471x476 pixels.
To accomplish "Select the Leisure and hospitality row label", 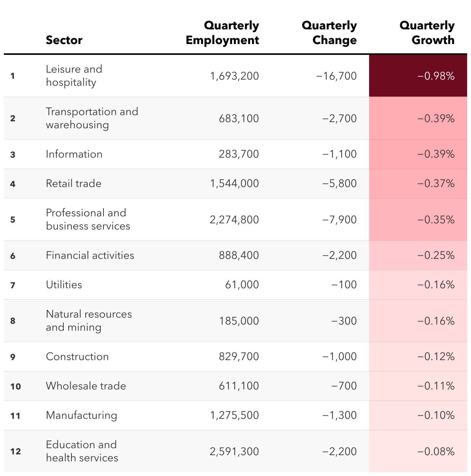I will pos(74,76).
